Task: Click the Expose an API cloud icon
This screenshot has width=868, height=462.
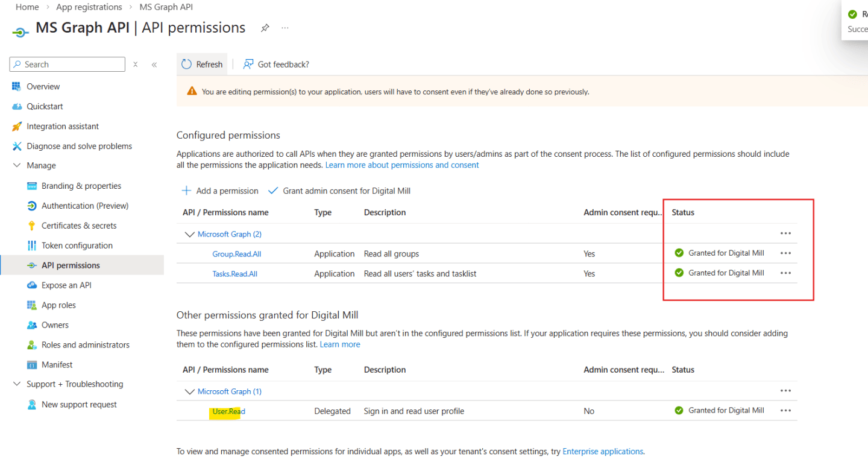Action: click(32, 285)
